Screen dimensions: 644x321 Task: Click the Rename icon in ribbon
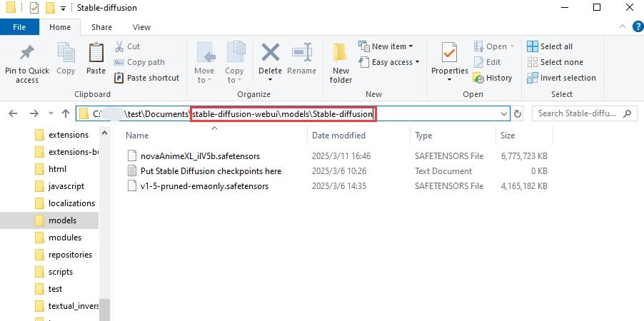point(301,53)
